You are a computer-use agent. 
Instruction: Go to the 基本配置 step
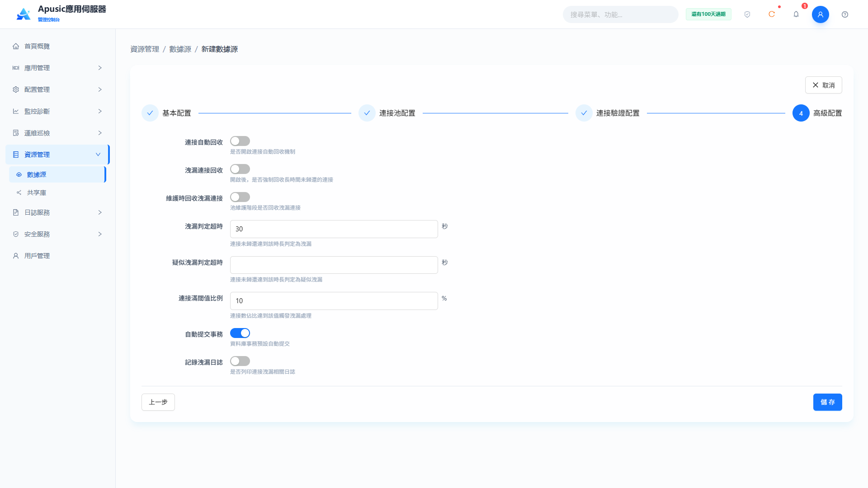pos(166,113)
